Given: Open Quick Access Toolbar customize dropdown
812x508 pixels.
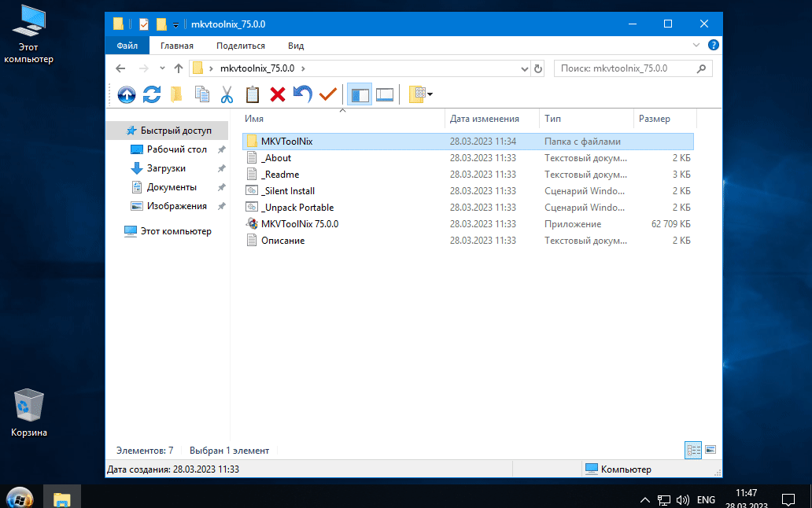Looking at the screenshot, I should tap(175, 24).
